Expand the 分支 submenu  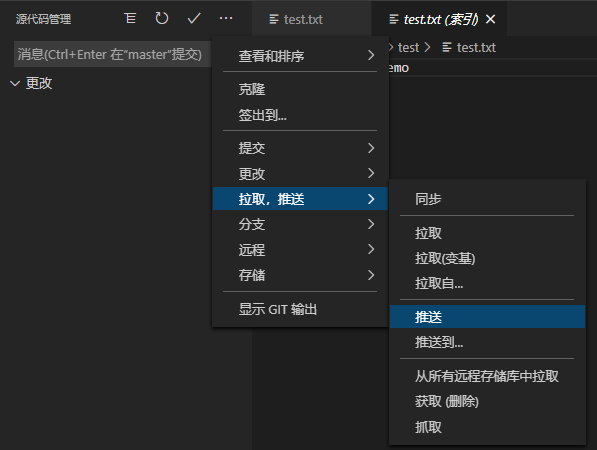[x=300, y=224]
